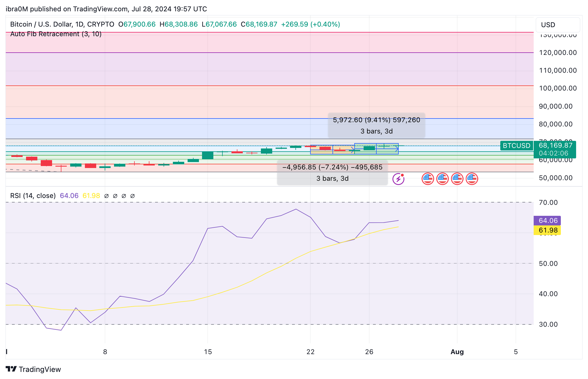Click the fourth US flag economic event icon
Image resolution: width=588 pixels, height=379 pixels.
pyautogui.click(x=472, y=179)
